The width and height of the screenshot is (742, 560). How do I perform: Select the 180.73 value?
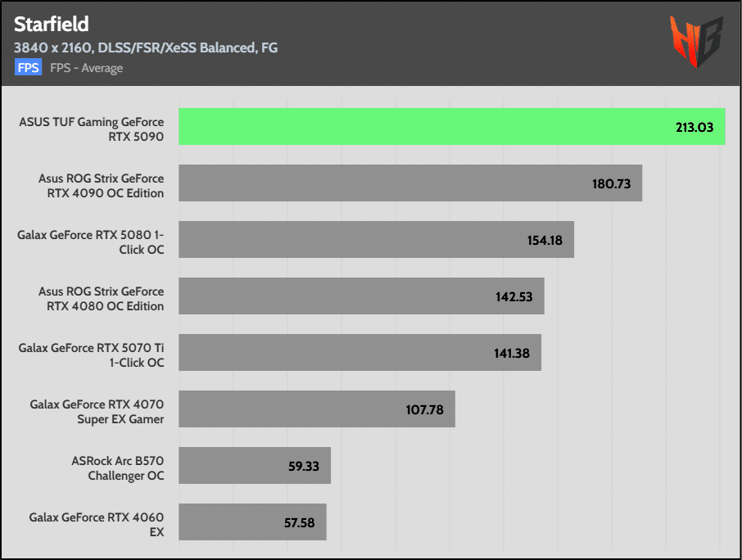coord(612,183)
